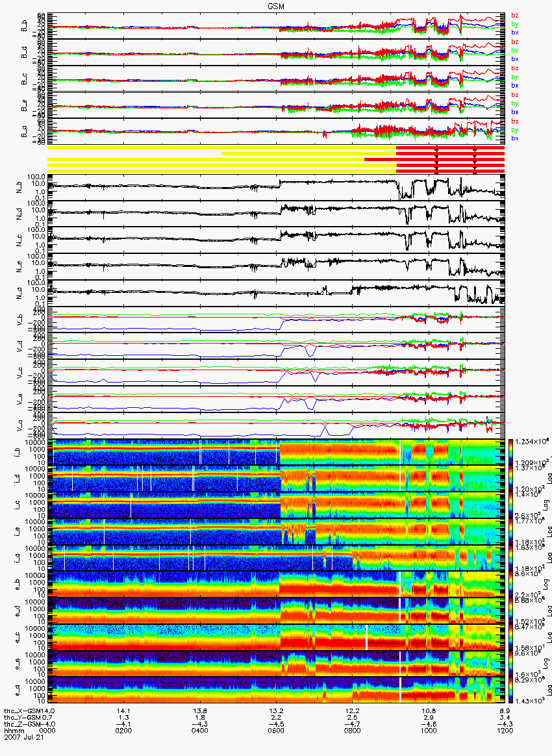Image resolution: width=552 pixels, height=756 pixels.
Task: Click the color scale beside i_b spectrogram
Action: pos(511,452)
